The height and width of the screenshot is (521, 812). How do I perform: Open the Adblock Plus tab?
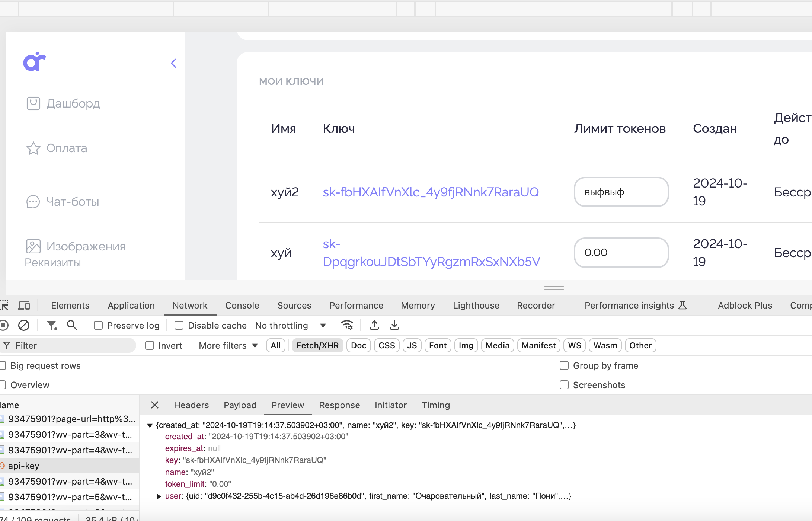pyautogui.click(x=745, y=306)
